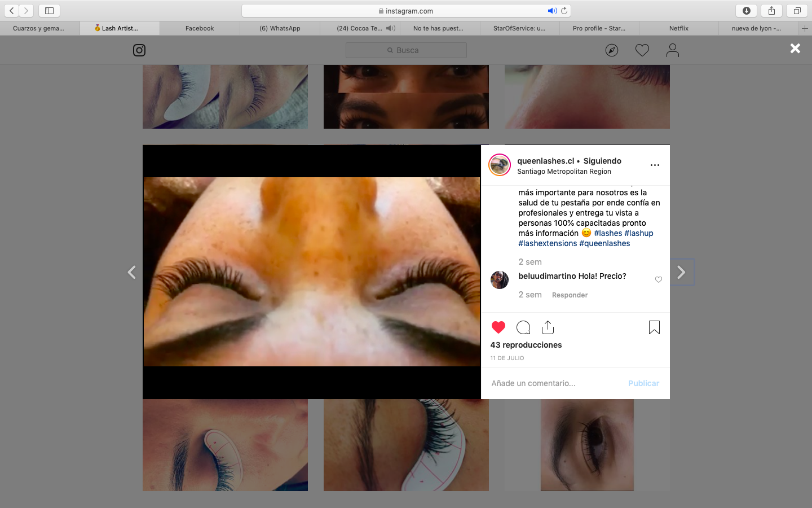Image resolution: width=812 pixels, height=508 pixels.
Task: Open Instagram Explore compass icon
Action: (x=612, y=50)
